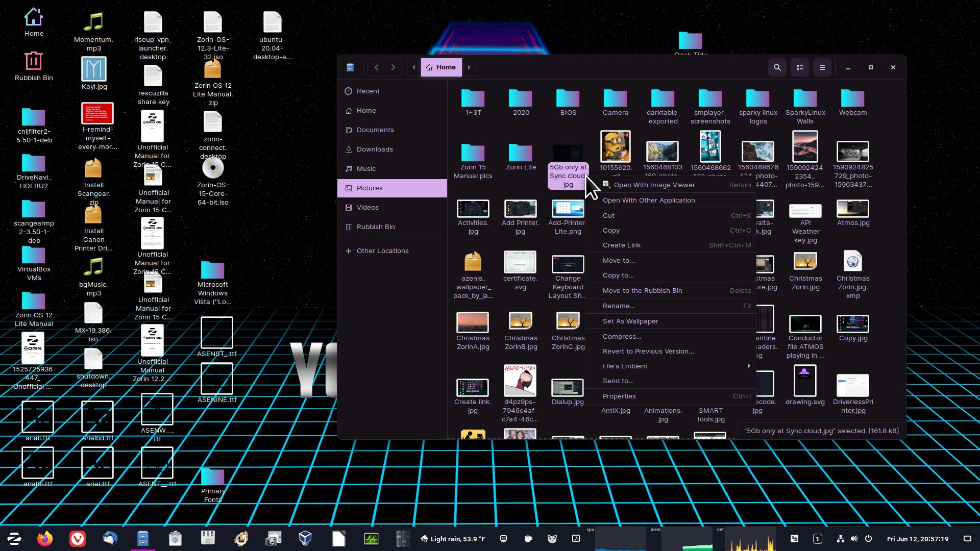The width and height of the screenshot is (980, 551).
Task: Open the hamburger options menu
Action: coord(822,67)
